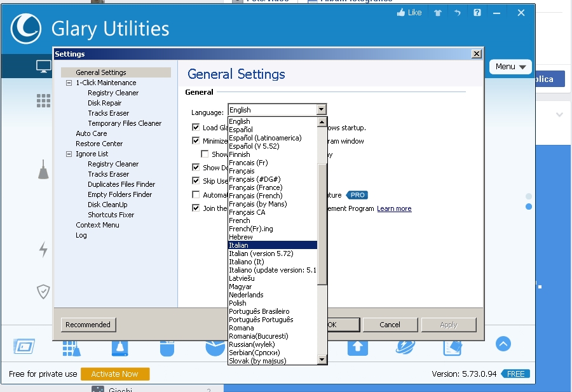Select Auto Care in settings tree
Screen dimensions: 572x392
(x=91, y=133)
